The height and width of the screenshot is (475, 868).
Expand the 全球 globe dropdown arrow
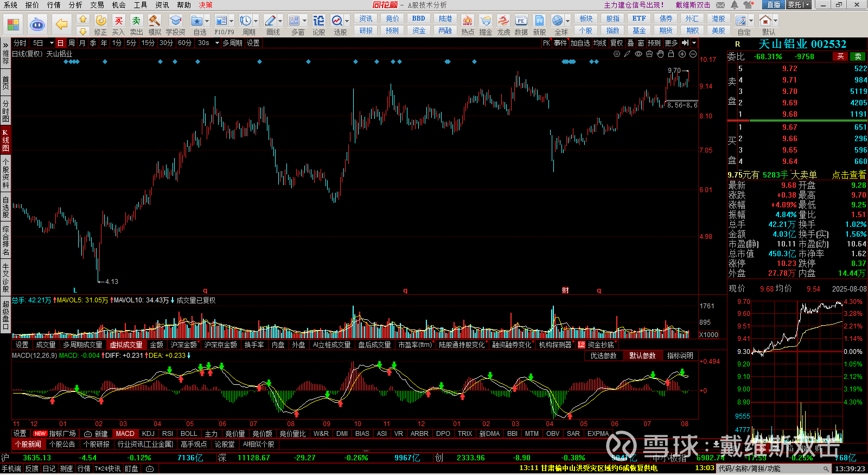pos(567,21)
